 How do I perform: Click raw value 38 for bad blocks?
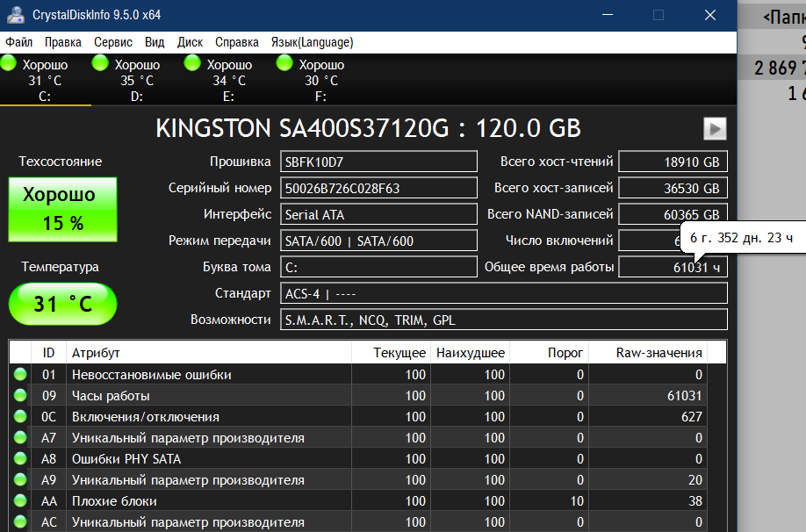coord(695,500)
